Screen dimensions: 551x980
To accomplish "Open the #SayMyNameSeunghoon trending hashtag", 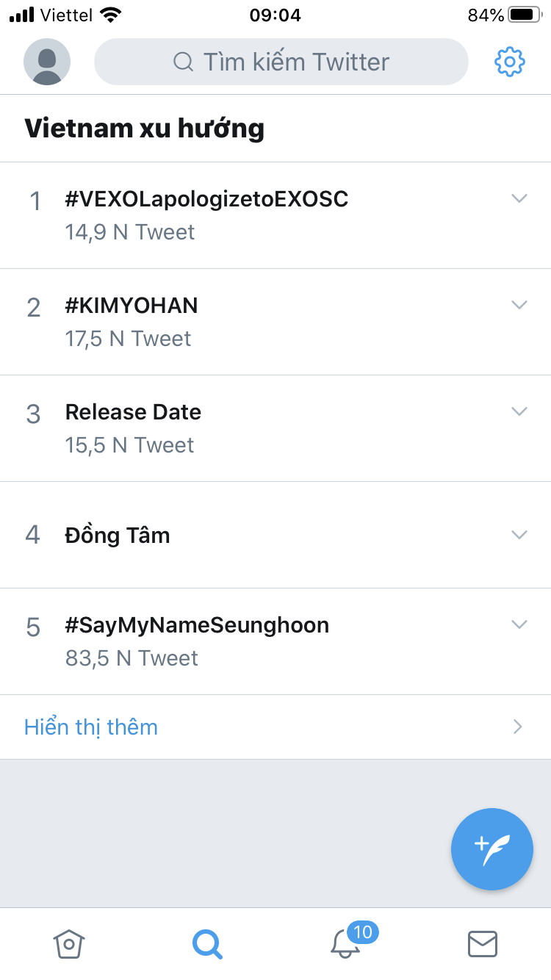I will point(197,625).
